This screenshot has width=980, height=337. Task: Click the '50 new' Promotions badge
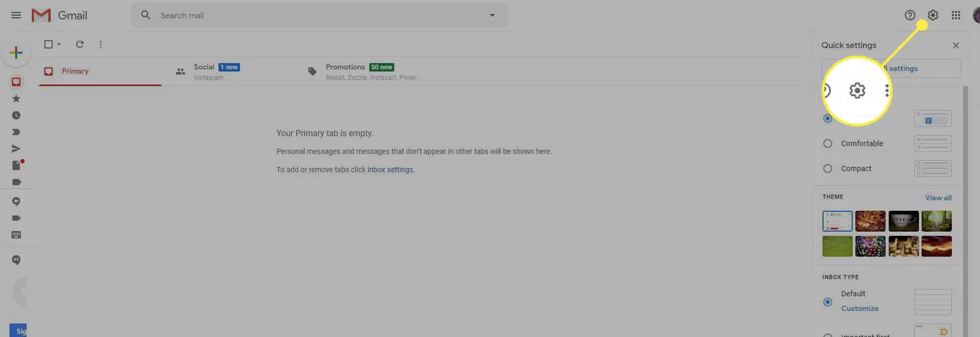pyautogui.click(x=382, y=67)
